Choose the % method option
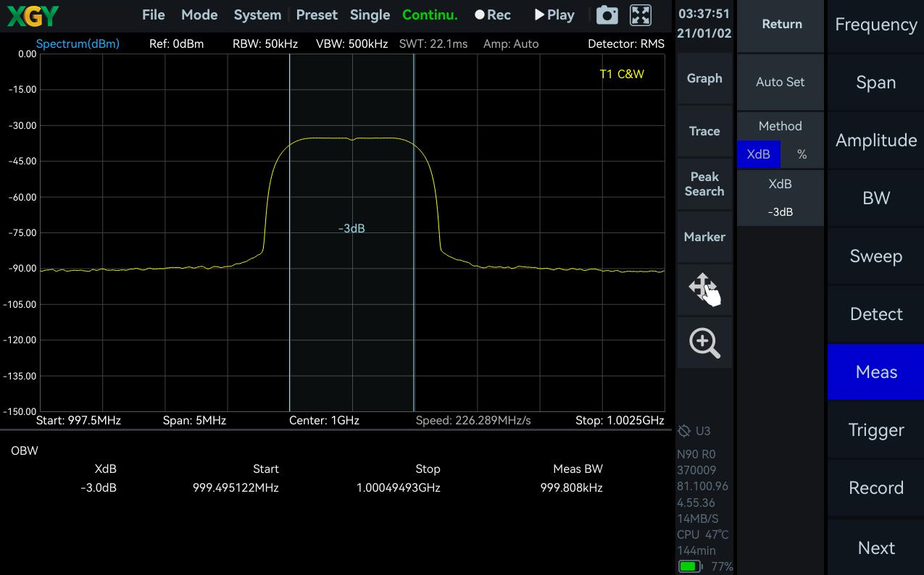 pyautogui.click(x=802, y=154)
